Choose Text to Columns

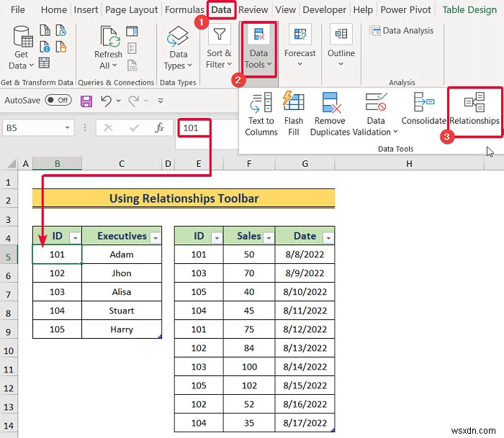(x=261, y=114)
